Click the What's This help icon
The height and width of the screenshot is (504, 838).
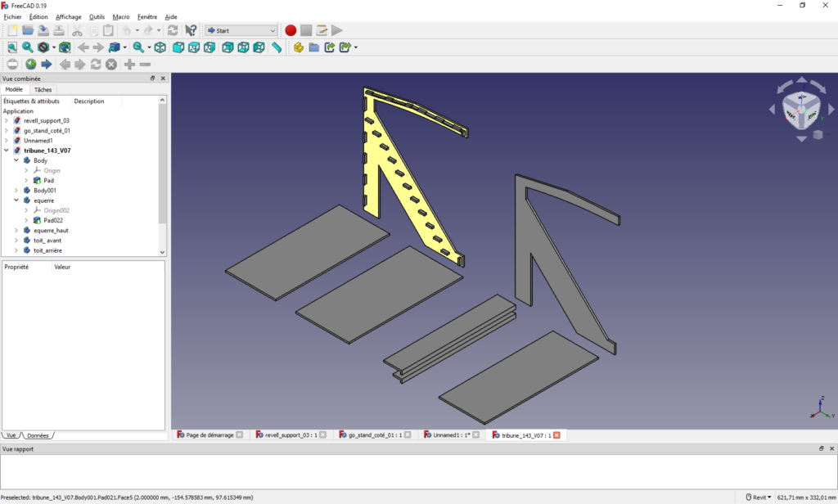191,30
